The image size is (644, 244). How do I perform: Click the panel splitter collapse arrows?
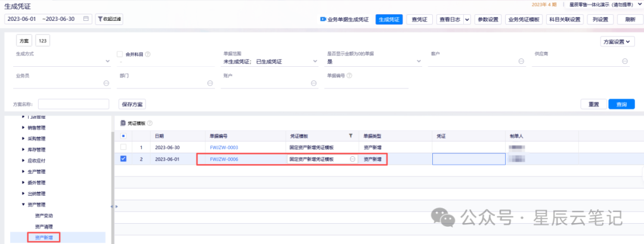114,206
